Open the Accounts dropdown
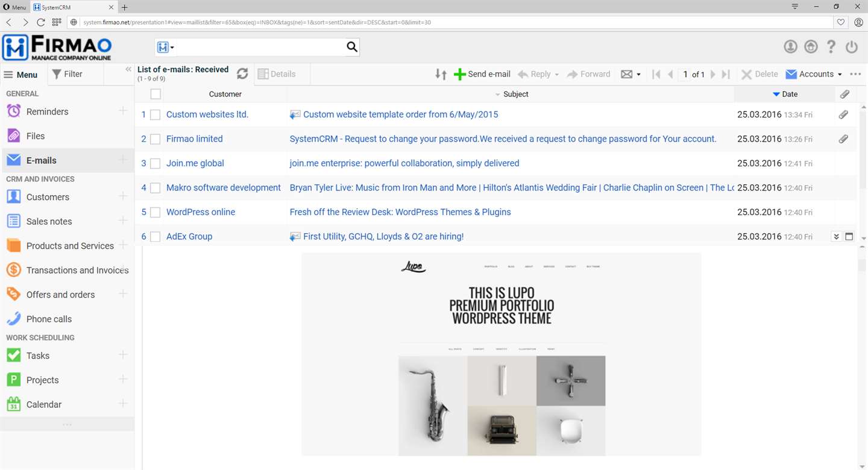The width and height of the screenshot is (868, 470). [x=814, y=74]
